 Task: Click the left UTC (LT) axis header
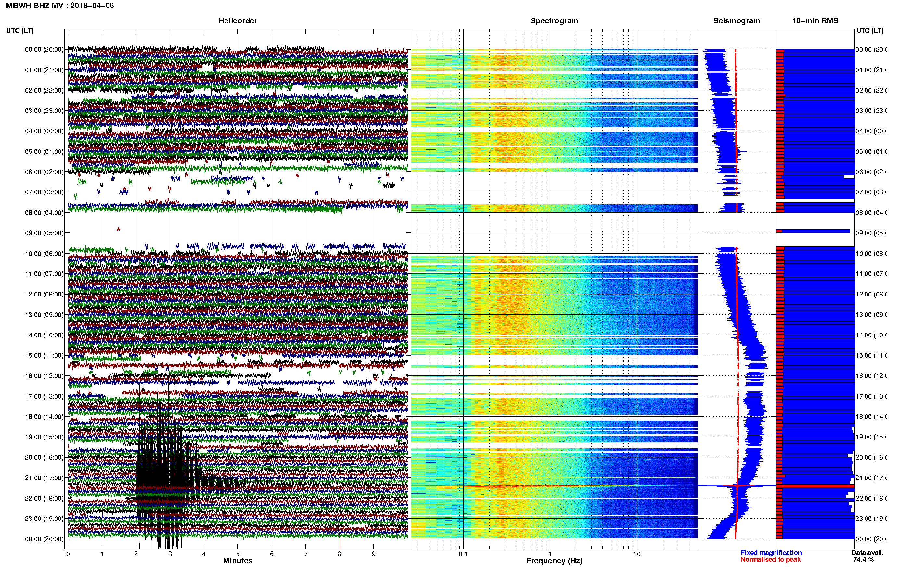point(20,31)
